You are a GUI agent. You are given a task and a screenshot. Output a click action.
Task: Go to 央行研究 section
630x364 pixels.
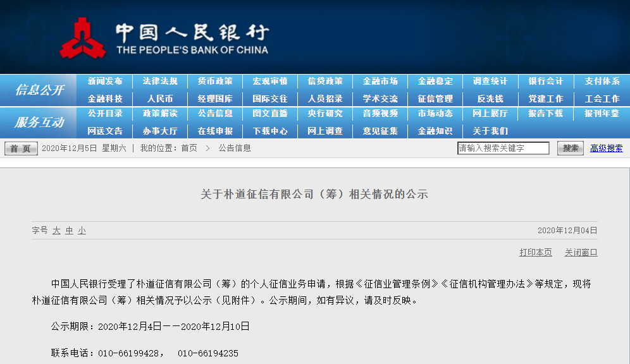pos(325,114)
